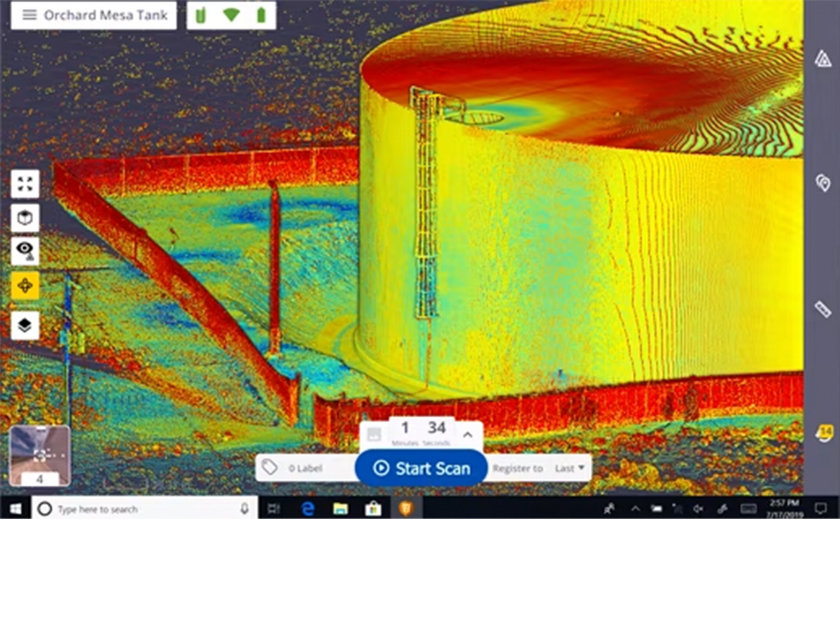Show hidden system tray icons chevron
840x630 pixels.
point(636,509)
